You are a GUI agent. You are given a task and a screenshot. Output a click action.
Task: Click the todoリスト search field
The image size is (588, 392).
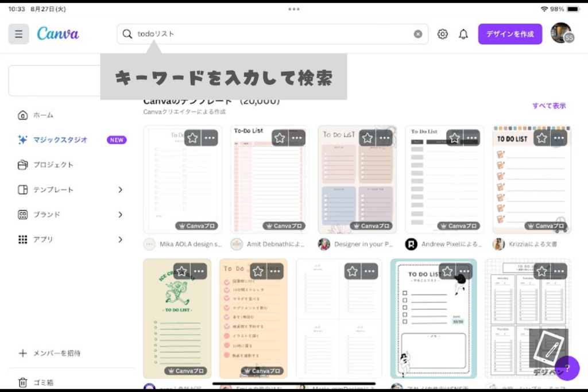click(x=272, y=34)
